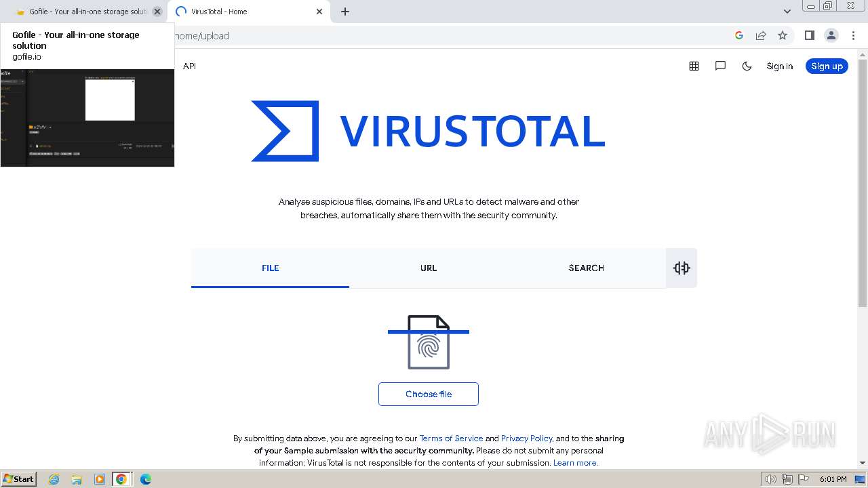Select the FILE tab
Image resolution: width=868 pixels, height=488 pixels.
coord(270,268)
